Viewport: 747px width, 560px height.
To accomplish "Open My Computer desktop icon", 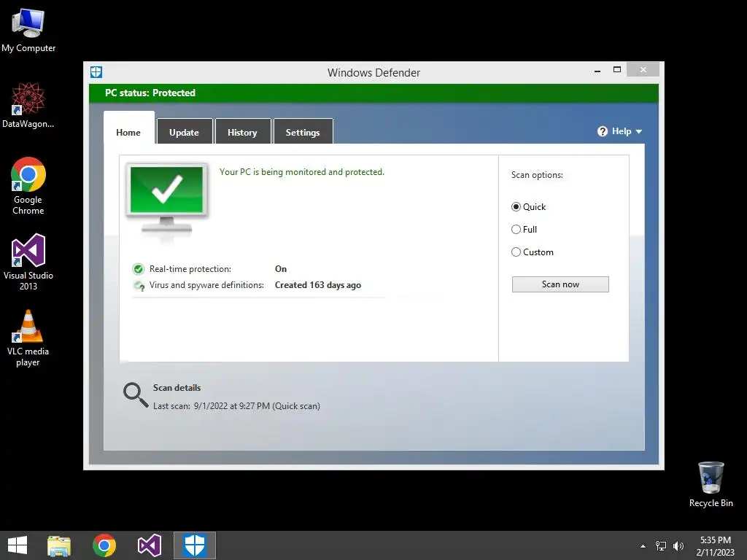I will pos(28,31).
